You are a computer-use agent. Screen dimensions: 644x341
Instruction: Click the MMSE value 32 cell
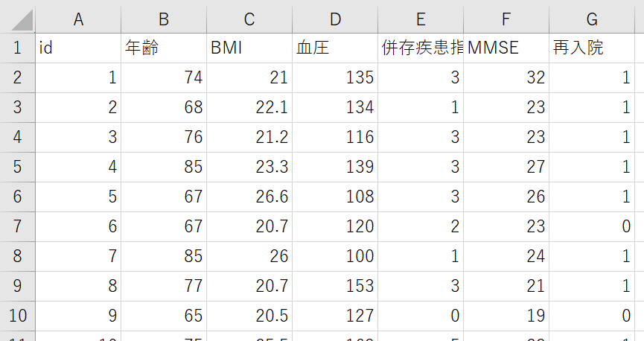[506, 77]
